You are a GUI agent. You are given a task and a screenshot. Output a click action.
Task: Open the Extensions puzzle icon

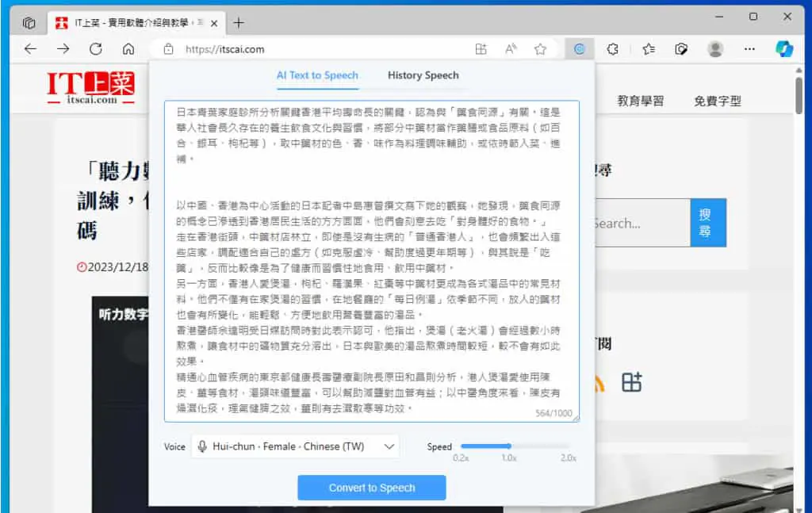point(613,49)
